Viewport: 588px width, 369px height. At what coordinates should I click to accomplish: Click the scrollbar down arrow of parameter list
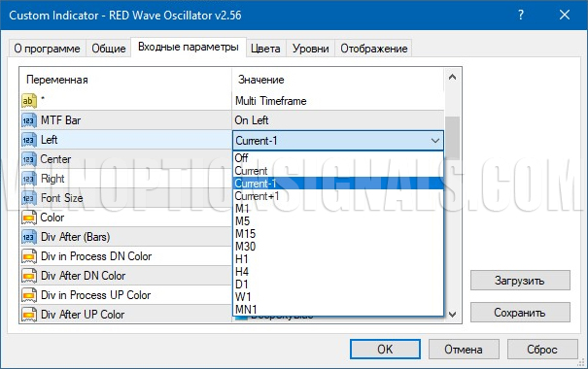pyautogui.click(x=453, y=315)
